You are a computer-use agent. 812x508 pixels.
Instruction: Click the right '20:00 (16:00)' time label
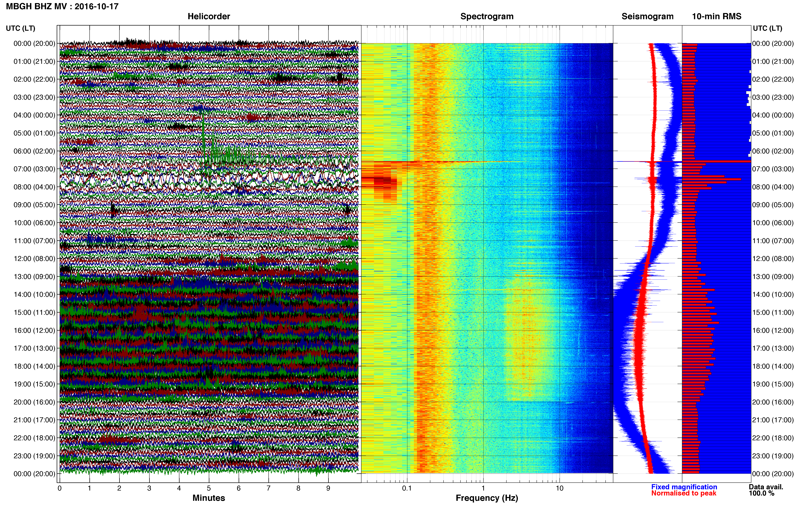(x=773, y=402)
